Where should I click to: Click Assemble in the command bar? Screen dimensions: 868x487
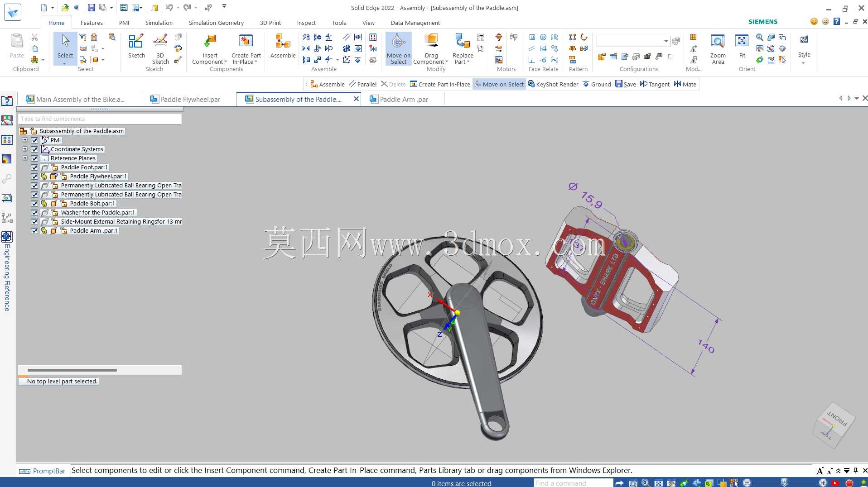pos(328,84)
